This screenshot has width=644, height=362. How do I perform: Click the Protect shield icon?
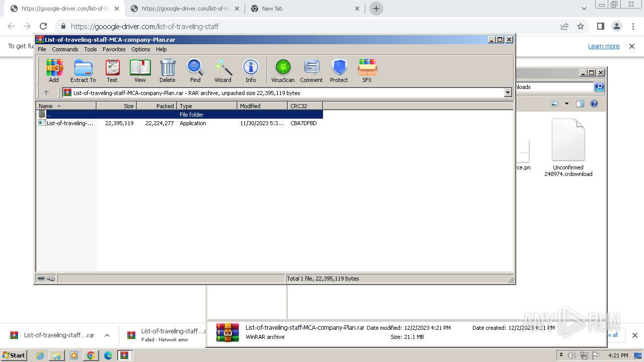tap(339, 70)
